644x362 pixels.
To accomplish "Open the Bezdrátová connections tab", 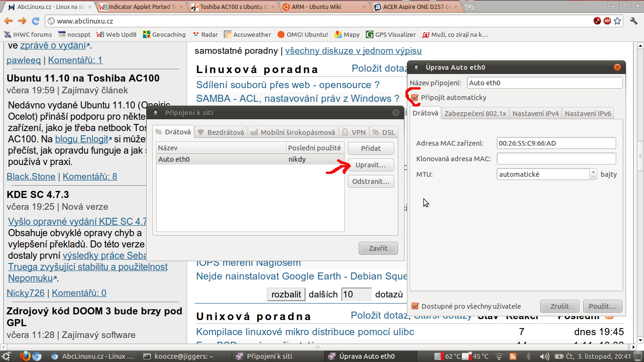I will tap(221, 132).
